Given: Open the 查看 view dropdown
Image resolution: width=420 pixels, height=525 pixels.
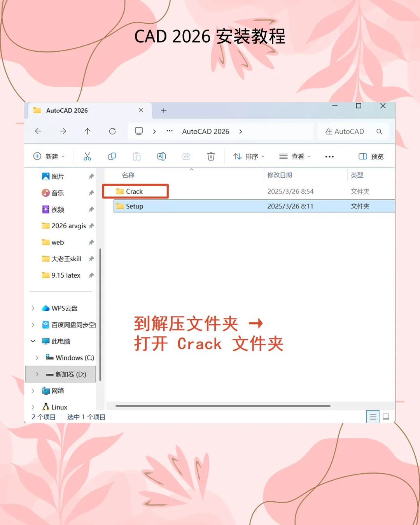Looking at the screenshot, I should [295, 156].
